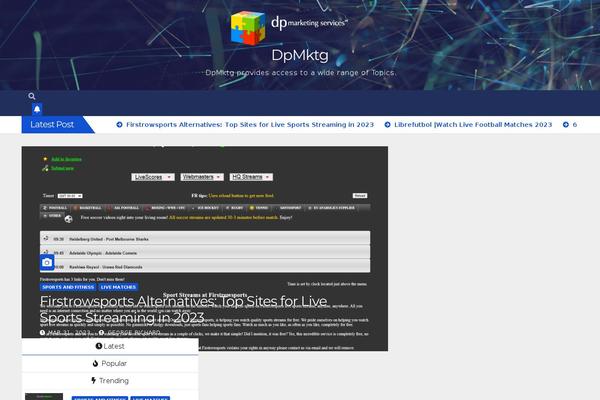Screen dimensions: 600x400
Task: Open featured post title Firstrowsports Alternatives
Action: (184, 309)
